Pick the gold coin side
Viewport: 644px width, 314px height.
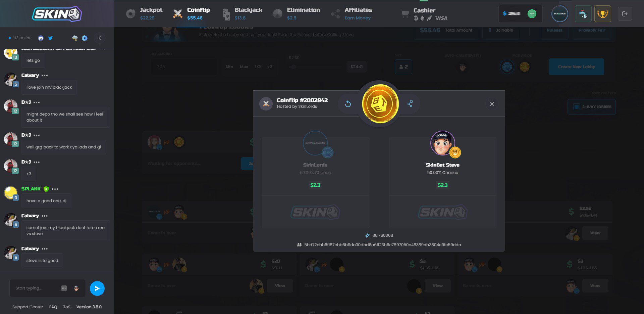[524, 67]
